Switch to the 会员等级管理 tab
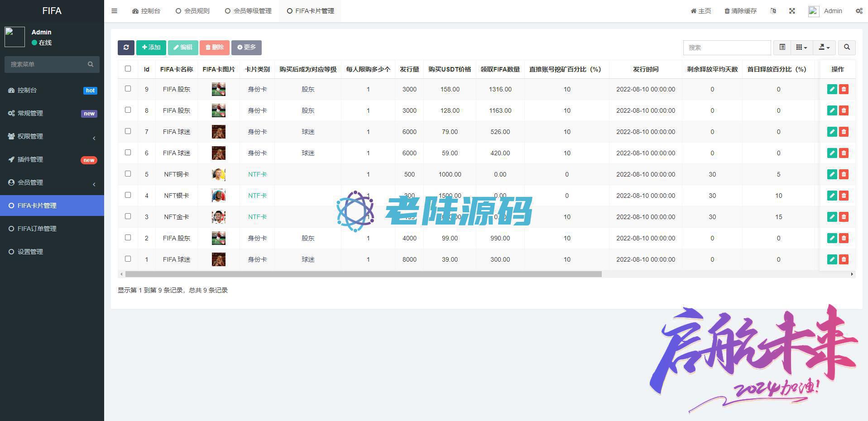Viewport: 868px width, 421px height. click(248, 11)
